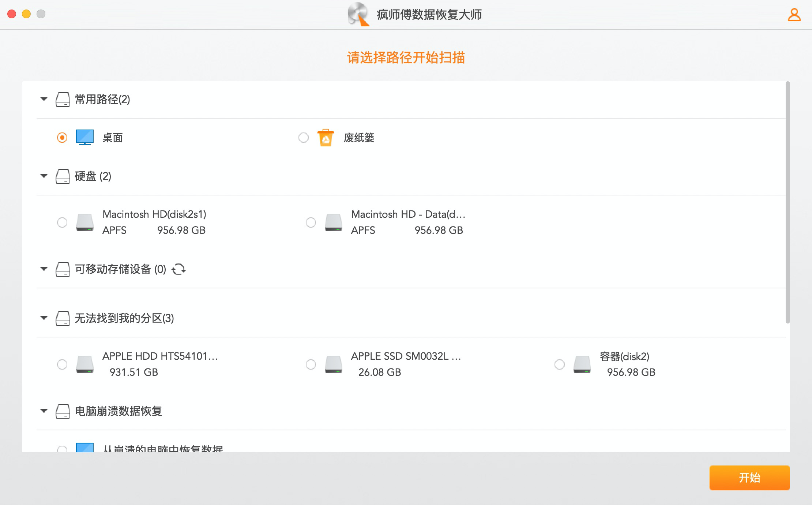The height and width of the screenshot is (505, 812).
Task: Click the drive icon beside the 硬盘 section header
Action: (64, 176)
